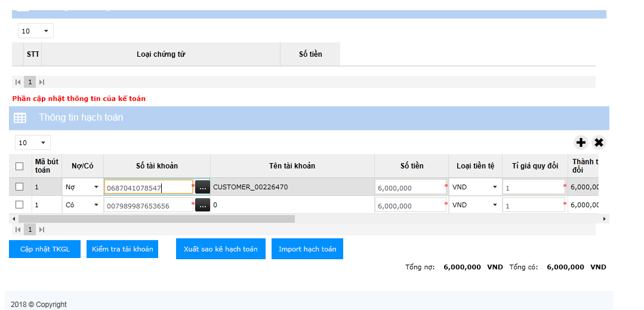Go to first page of document type pager
The height and width of the screenshot is (310, 644).
click(18, 82)
